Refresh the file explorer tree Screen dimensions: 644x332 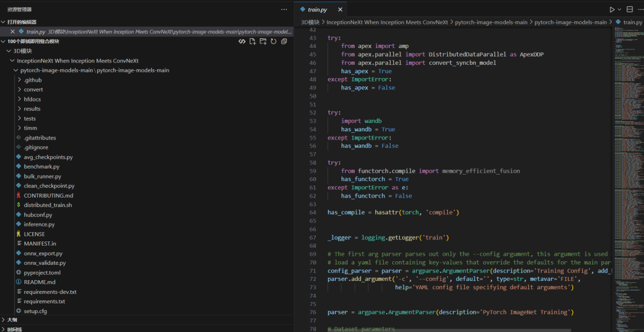(x=273, y=42)
